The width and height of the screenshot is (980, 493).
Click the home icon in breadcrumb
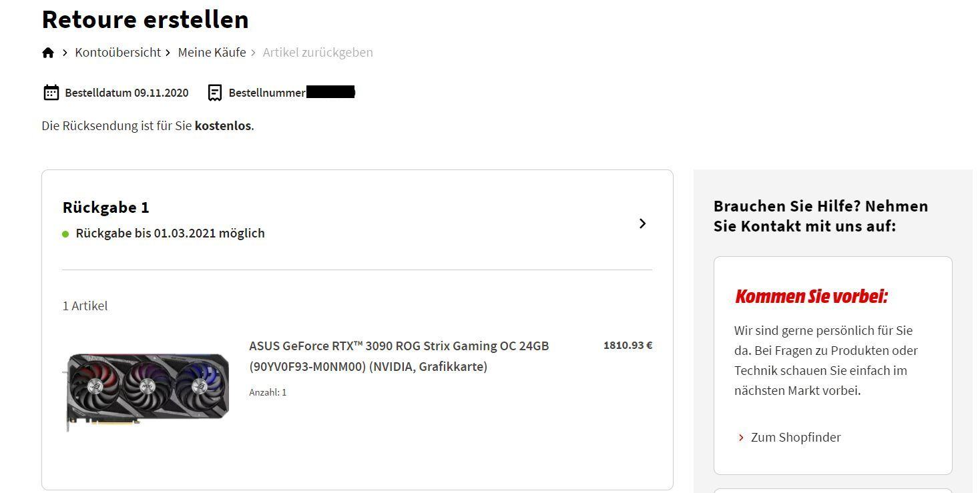point(48,53)
